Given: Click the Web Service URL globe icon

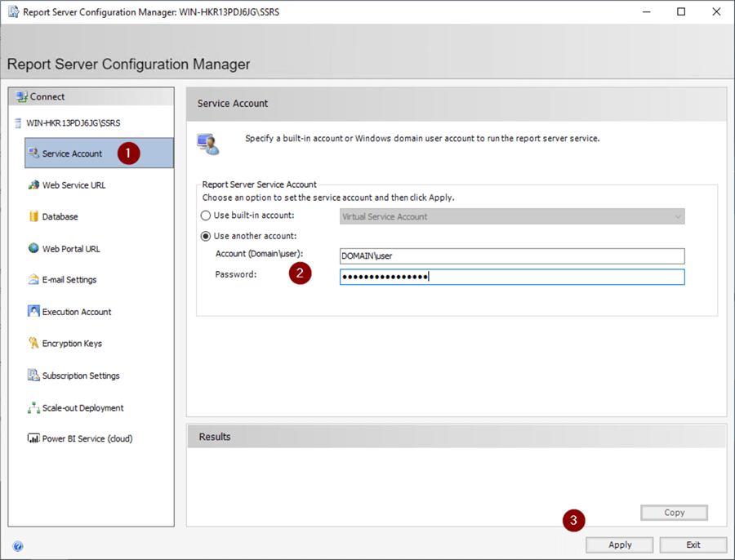Looking at the screenshot, I should 34,185.
